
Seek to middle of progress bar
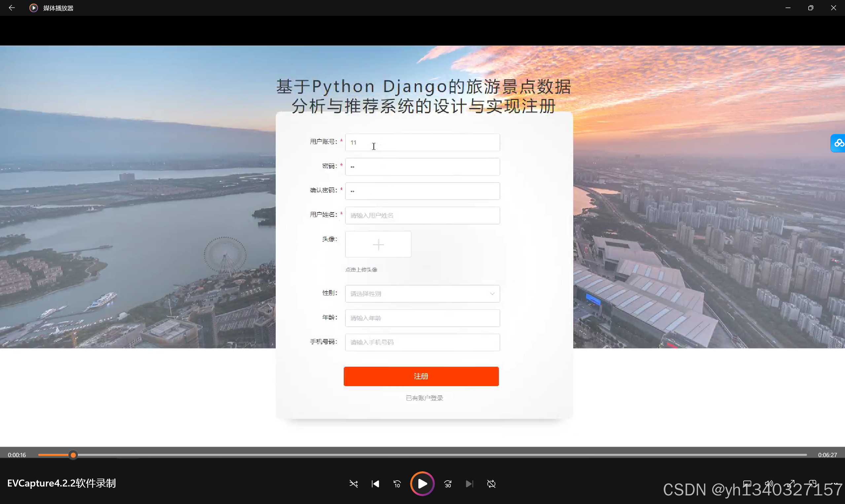(x=422, y=455)
